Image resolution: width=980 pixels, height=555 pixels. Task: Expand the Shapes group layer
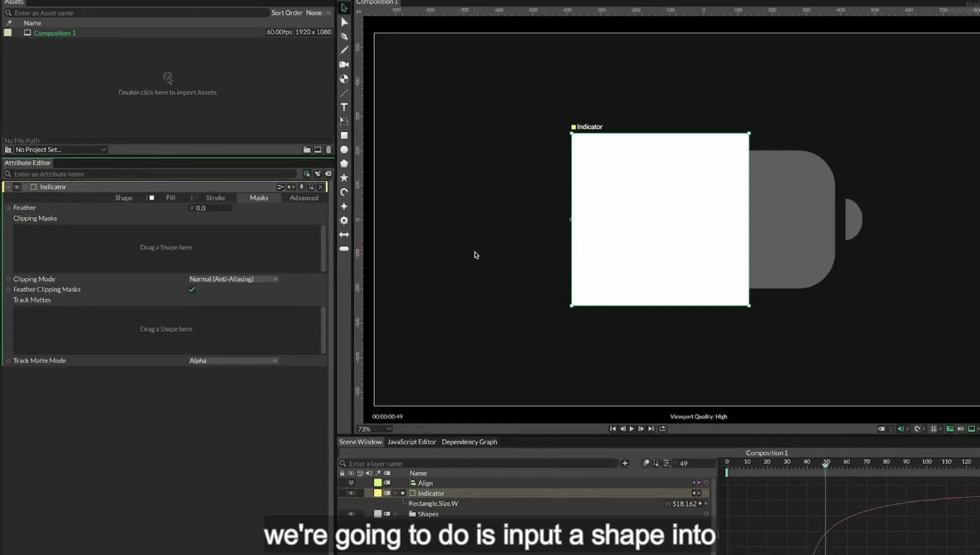[395, 514]
